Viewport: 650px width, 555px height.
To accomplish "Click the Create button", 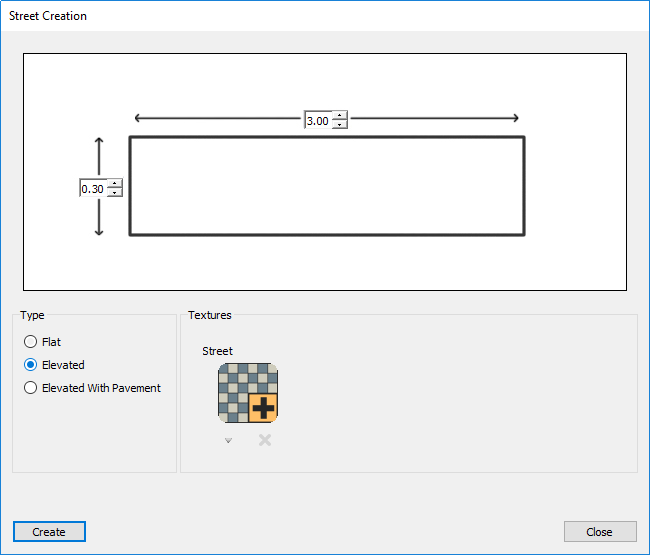I will point(49,531).
